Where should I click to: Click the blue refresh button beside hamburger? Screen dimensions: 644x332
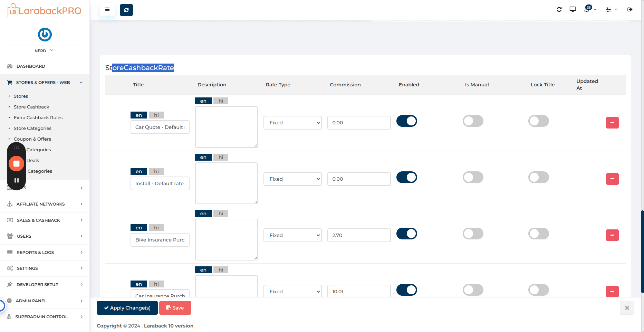126,10
